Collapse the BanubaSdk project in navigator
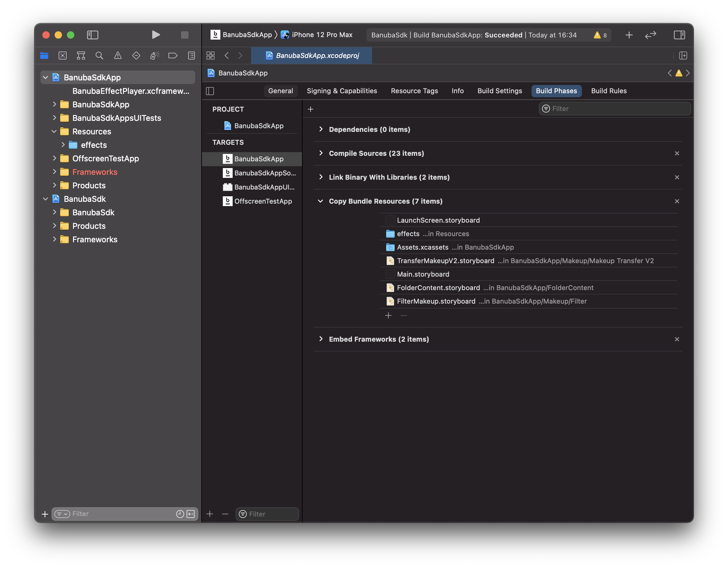This screenshot has height=568, width=728. coord(45,199)
